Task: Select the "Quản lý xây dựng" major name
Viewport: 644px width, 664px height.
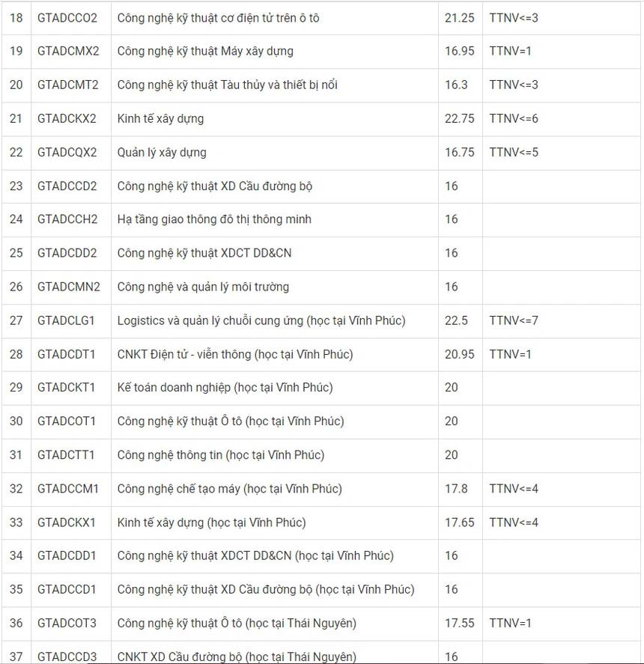Action: [162, 153]
